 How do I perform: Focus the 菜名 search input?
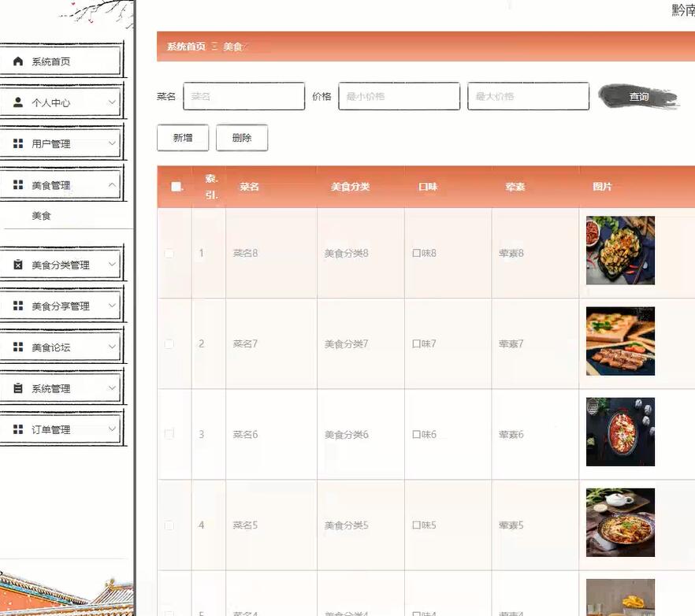tap(243, 96)
